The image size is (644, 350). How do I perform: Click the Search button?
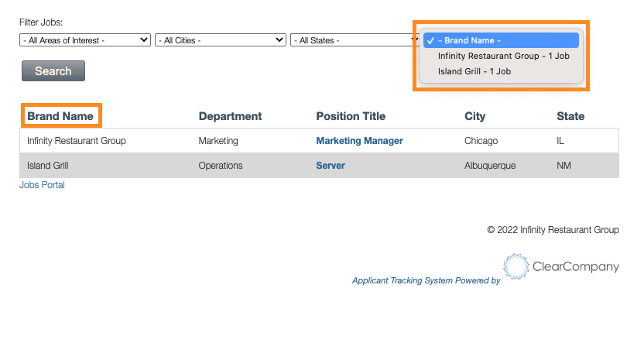(53, 70)
